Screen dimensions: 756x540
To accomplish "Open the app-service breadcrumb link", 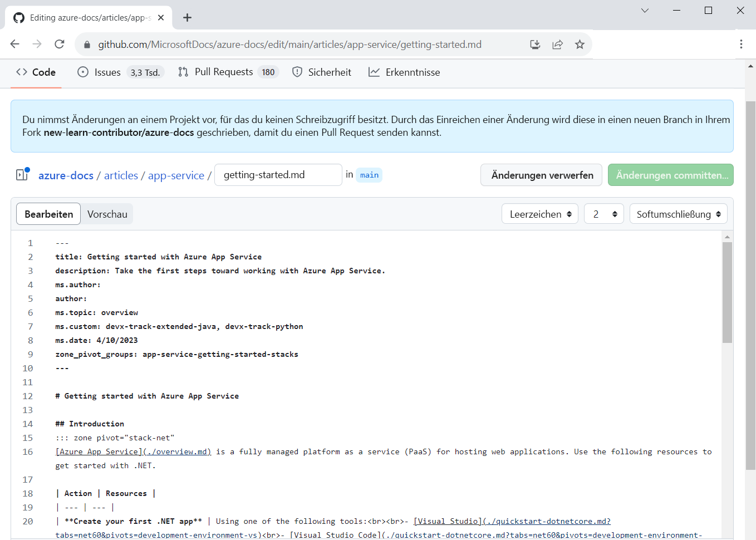I will pos(176,175).
